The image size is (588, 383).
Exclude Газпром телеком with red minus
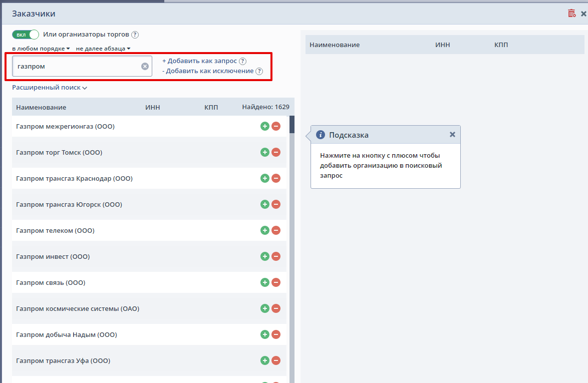[276, 230]
